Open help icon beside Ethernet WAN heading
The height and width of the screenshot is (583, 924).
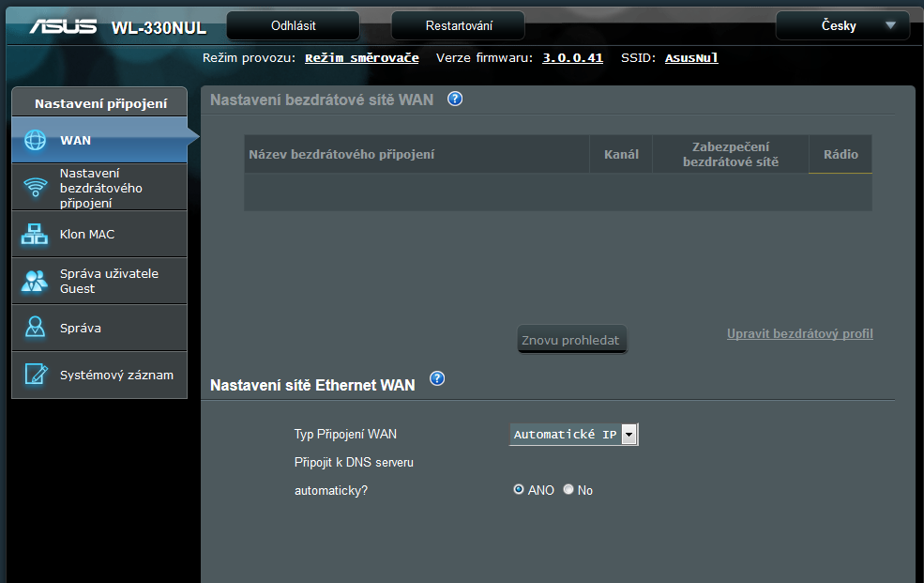coord(436,378)
